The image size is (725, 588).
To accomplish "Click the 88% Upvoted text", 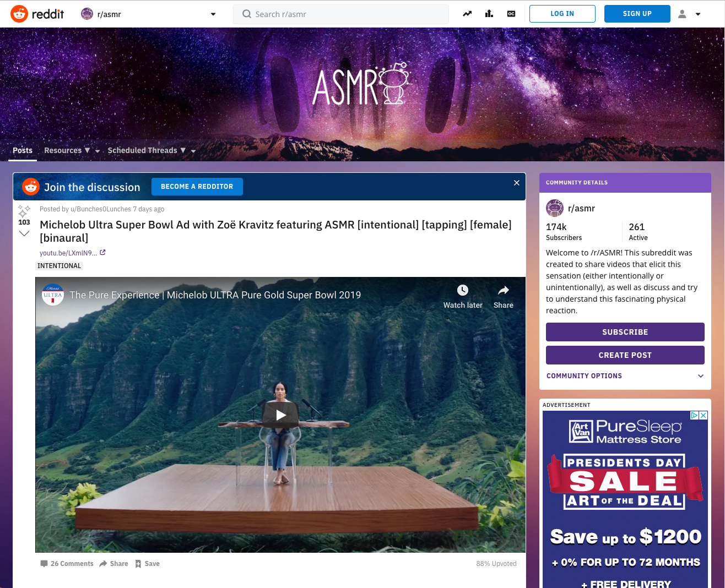I will point(496,564).
